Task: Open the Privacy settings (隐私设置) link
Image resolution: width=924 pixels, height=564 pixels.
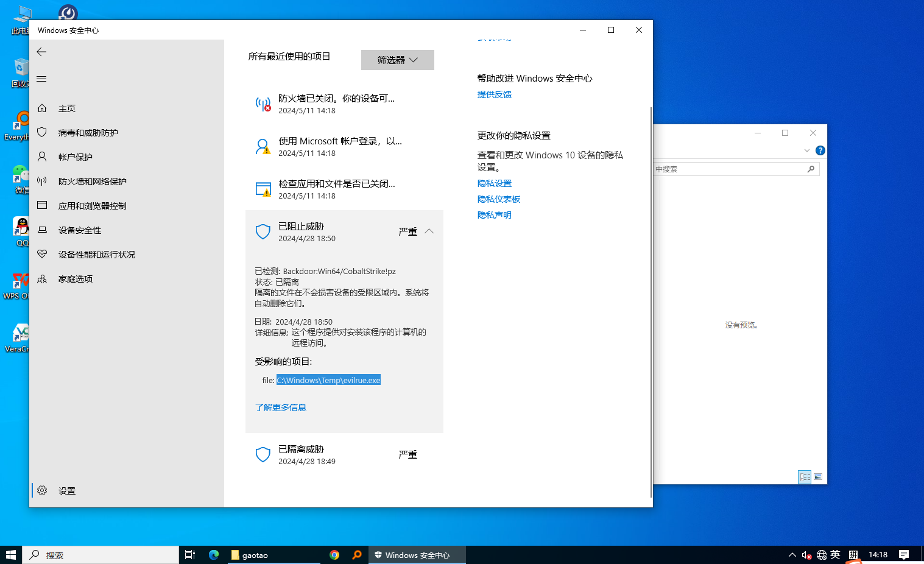Action: [x=494, y=183]
